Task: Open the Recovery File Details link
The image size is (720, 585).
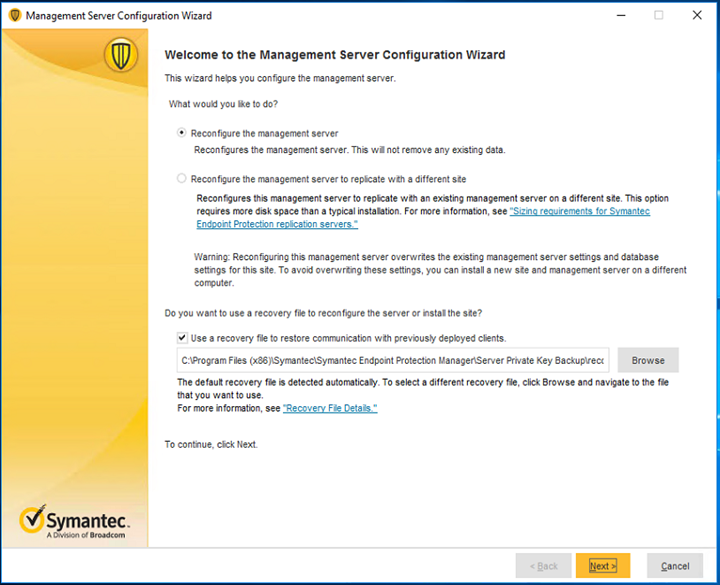Action: [x=330, y=408]
